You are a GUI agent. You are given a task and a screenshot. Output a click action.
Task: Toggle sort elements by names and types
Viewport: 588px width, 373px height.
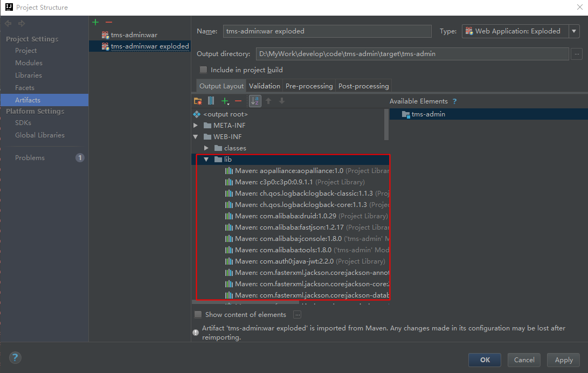point(254,101)
